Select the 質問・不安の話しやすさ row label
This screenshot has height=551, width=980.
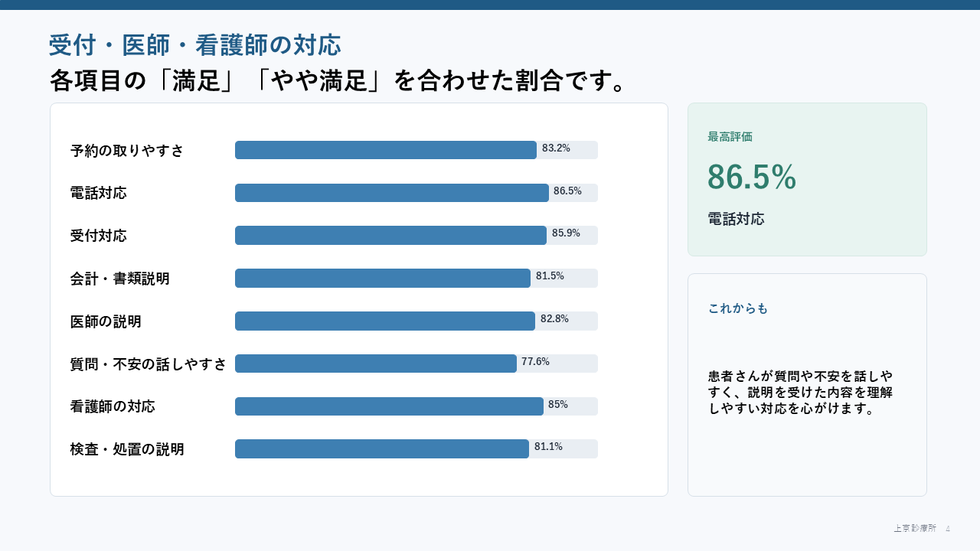click(149, 364)
